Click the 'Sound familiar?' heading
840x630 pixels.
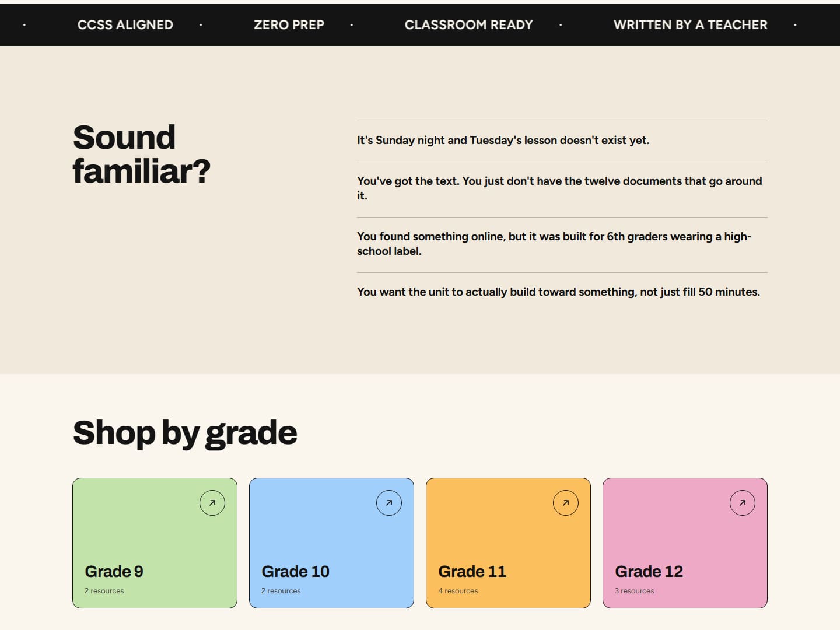142,154
